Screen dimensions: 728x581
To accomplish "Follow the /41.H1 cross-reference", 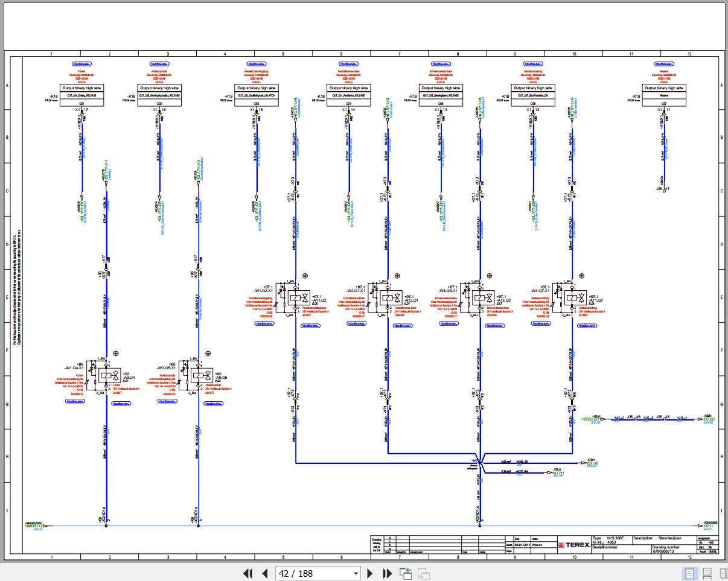I will click(x=558, y=473).
